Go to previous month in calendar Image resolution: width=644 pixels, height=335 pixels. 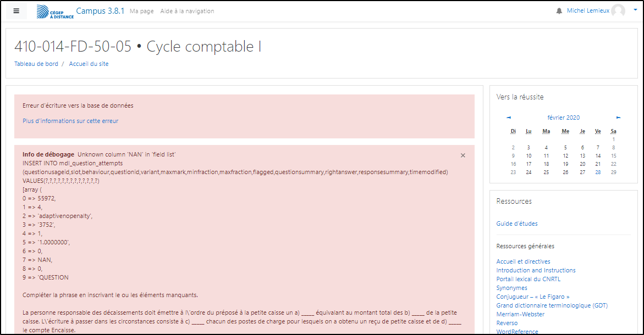(x=509, y=118)
